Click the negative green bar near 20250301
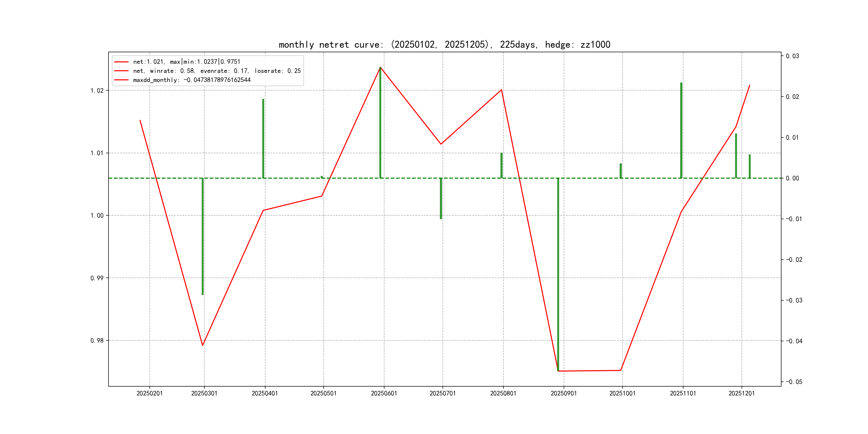 (x=203, y=236)
